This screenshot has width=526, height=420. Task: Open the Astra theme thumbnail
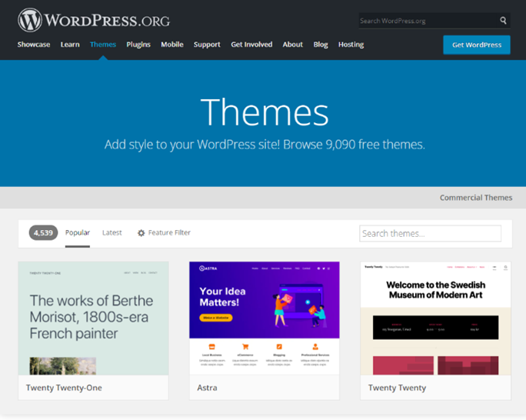point(265,318)
